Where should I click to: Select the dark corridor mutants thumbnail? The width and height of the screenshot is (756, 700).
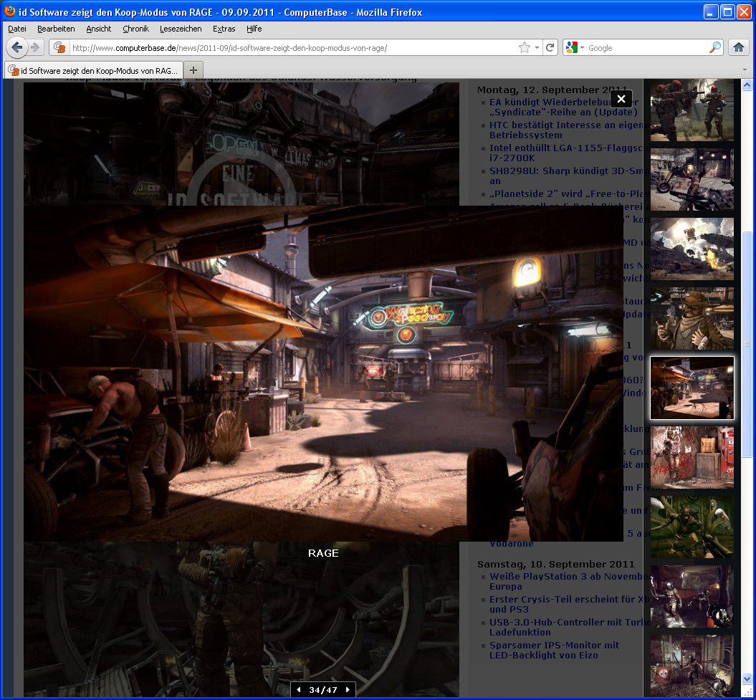[x=692, y=596]
